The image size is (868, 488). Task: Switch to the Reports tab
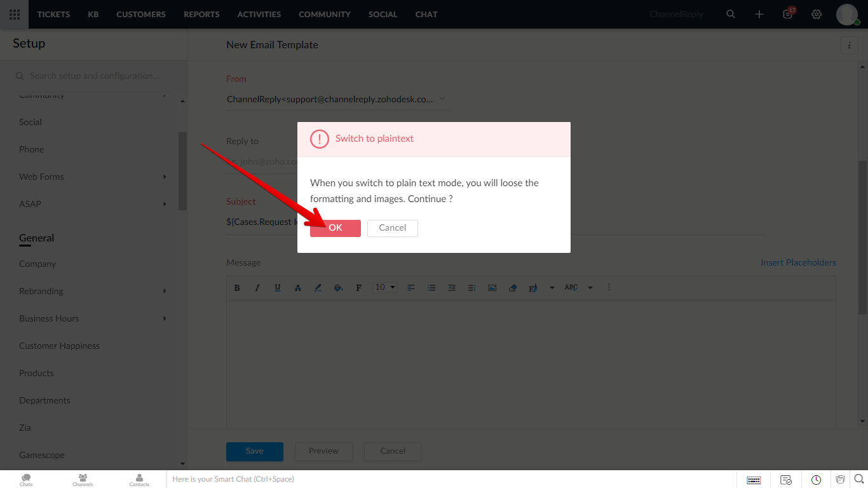tap(201, 14)
